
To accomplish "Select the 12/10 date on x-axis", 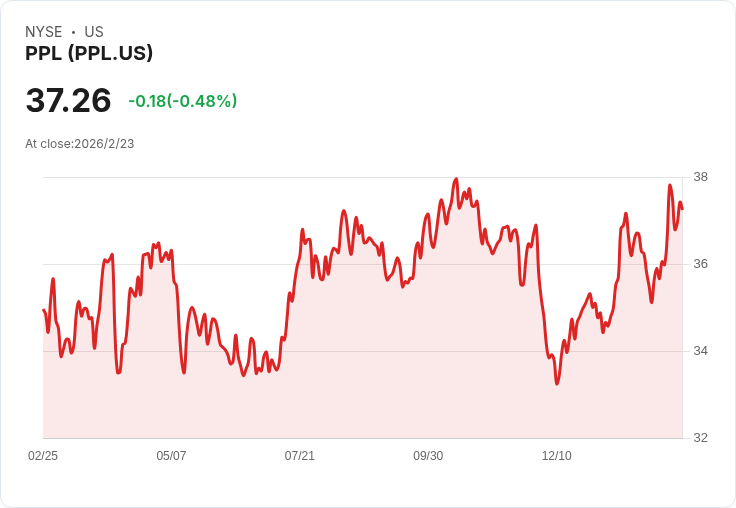I will tap(557, 456).
